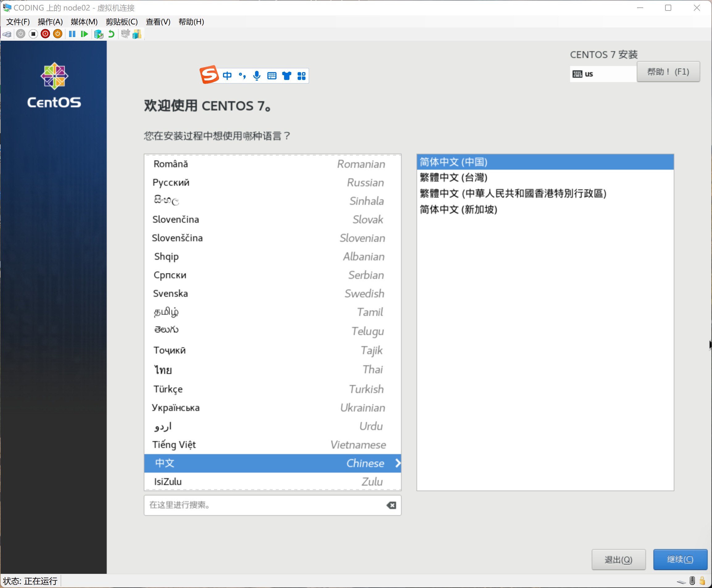
Task: Shut down the VM using red power icon
Action: coord(45,34)
